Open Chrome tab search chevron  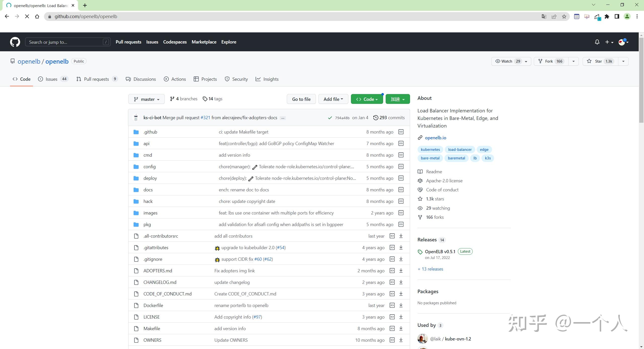pyautogui.click(x=593, y=5)
